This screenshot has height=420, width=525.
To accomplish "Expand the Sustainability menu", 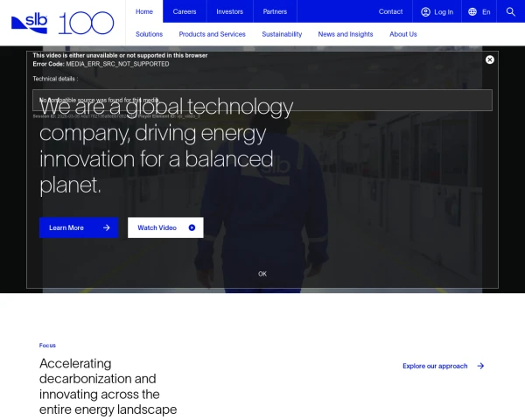I will (282, 34).
